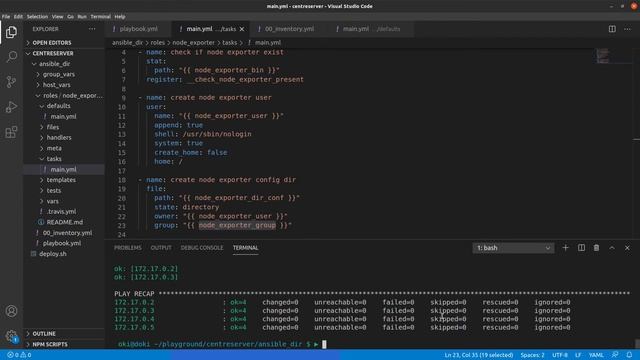Expand the meta folder
Image resolution: width=640 pixels, height=360 pixels.
54,148
